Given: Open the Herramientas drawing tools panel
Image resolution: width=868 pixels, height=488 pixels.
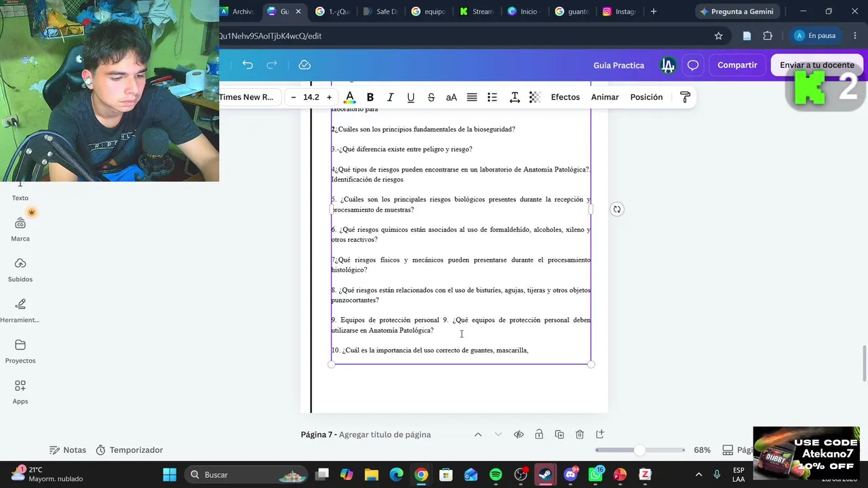Looking at the screenshot, I should pos(20,310).
